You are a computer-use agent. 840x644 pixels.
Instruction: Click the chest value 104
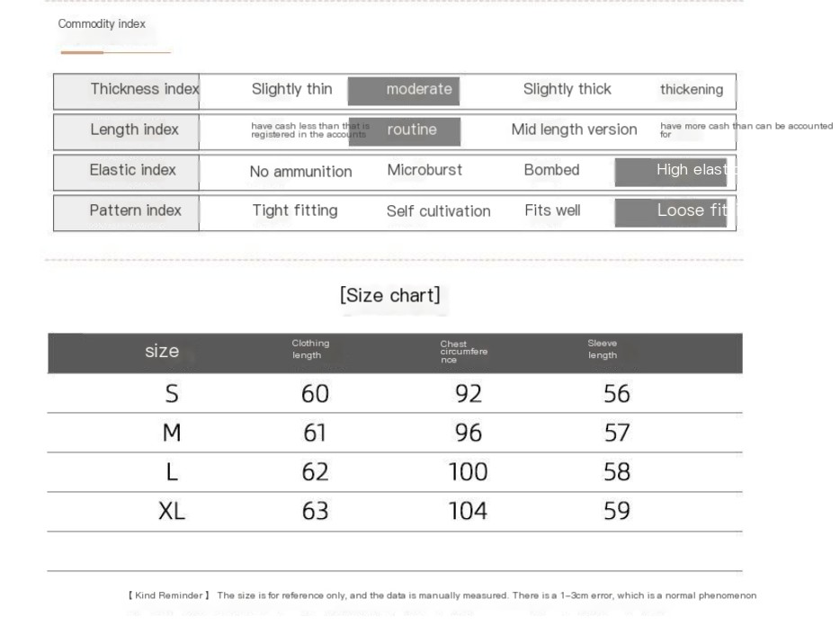click(468, 512)
